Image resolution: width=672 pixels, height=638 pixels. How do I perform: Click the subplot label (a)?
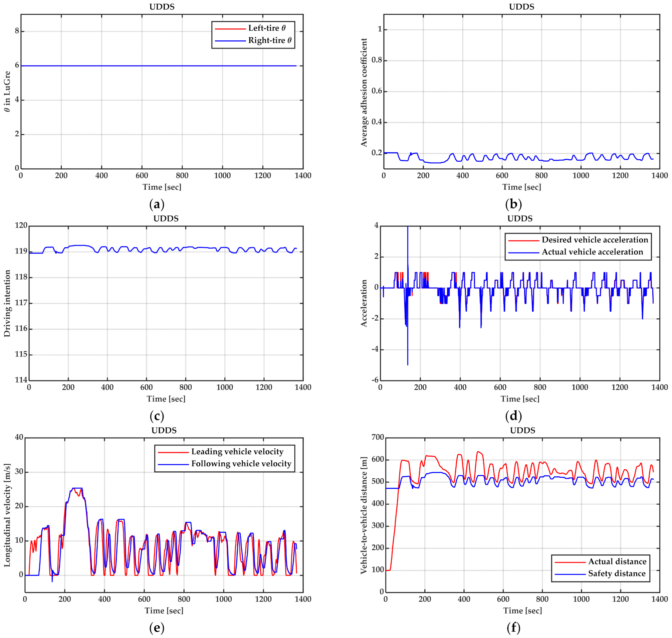click(x=157, y=204)
